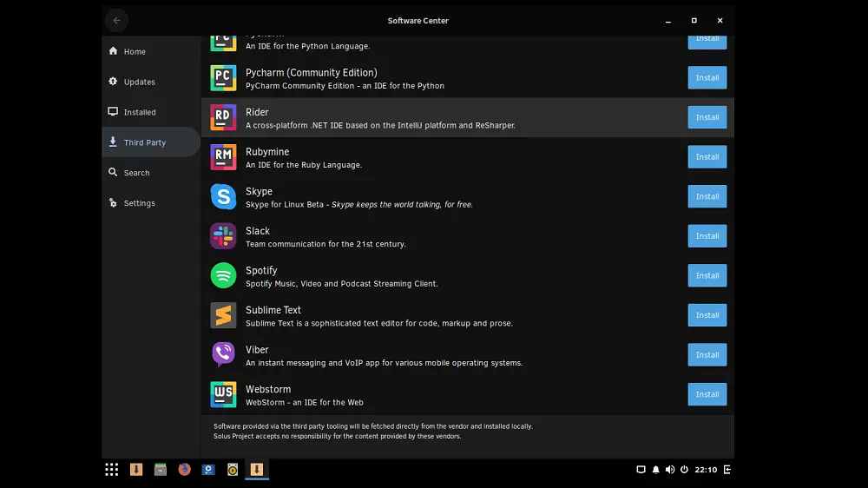Click the display tray icon
The height and width of the screenshot is (488, 868).
pyautogui.click(x=641, y=470)
